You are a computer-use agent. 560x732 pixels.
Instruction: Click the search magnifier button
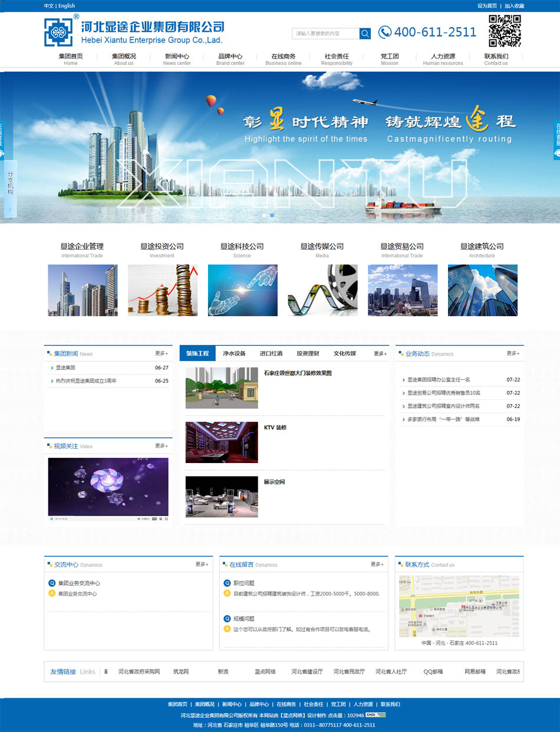(365, 34)
